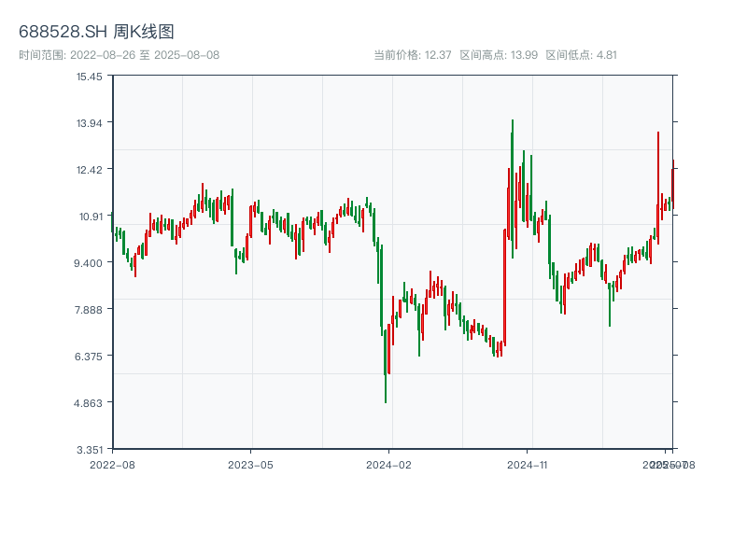This screenshot has height=560, width=747.
Task: Select the 7.888 y-axis price label
Action: [90, 309]
